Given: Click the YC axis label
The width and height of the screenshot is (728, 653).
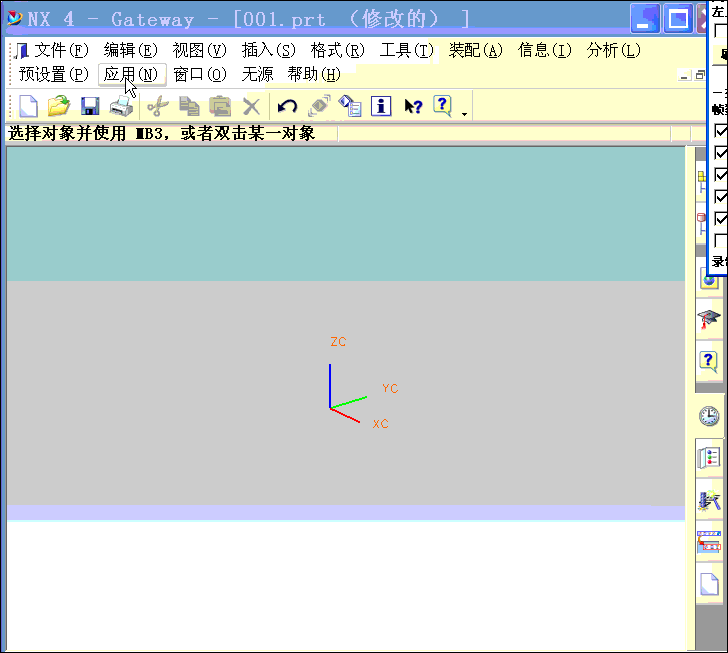Looking at the screenshot, I should click(390, 388).
